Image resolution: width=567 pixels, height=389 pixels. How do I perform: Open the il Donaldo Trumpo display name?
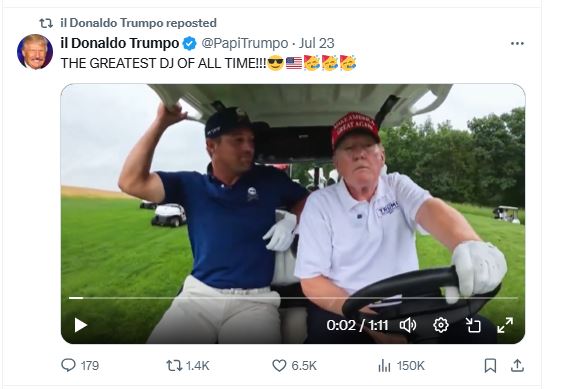click(120, 43)
